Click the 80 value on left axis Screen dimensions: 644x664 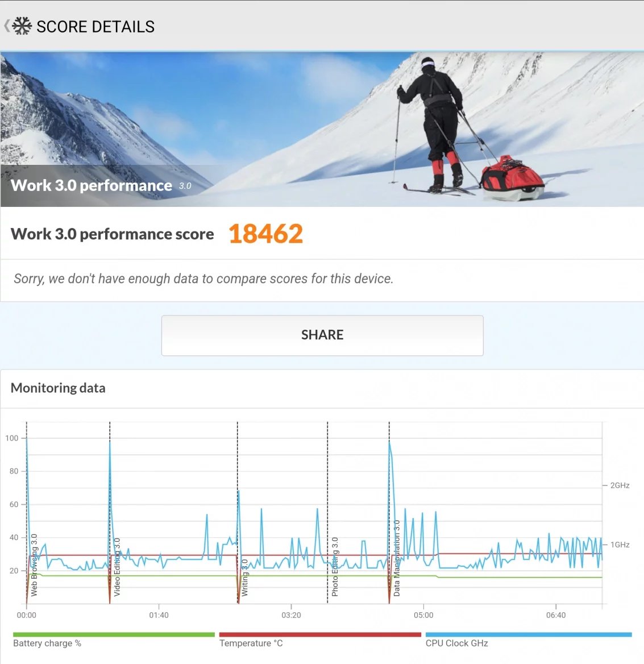pos(14,471)
